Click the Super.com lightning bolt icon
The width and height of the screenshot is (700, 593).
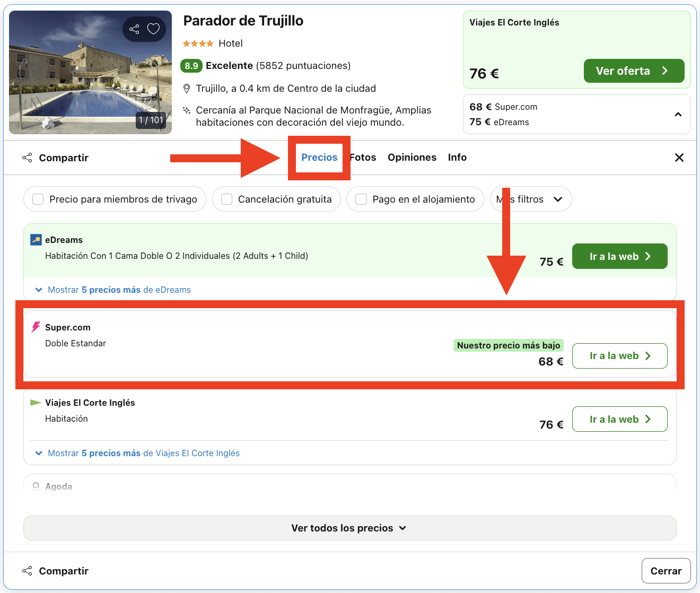point(36,327)
